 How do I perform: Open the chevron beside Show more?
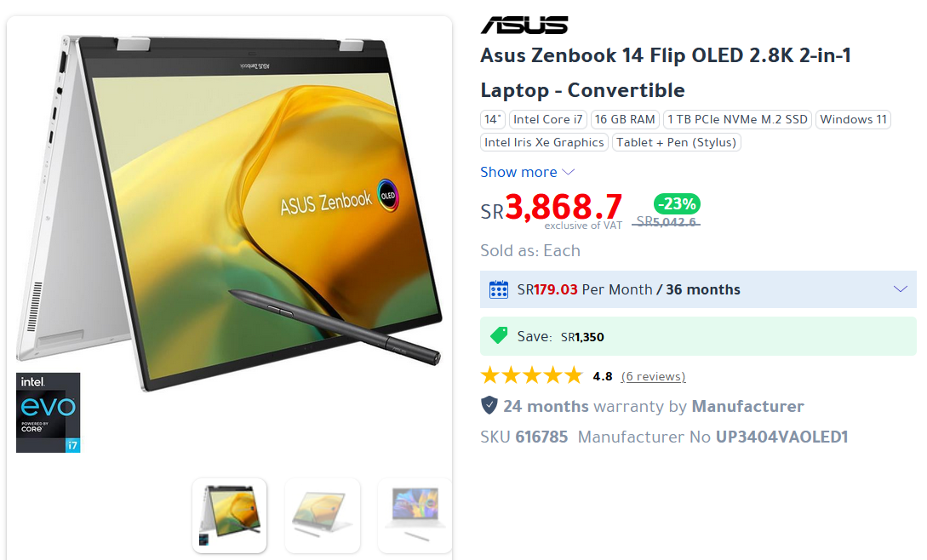[568, 172]
